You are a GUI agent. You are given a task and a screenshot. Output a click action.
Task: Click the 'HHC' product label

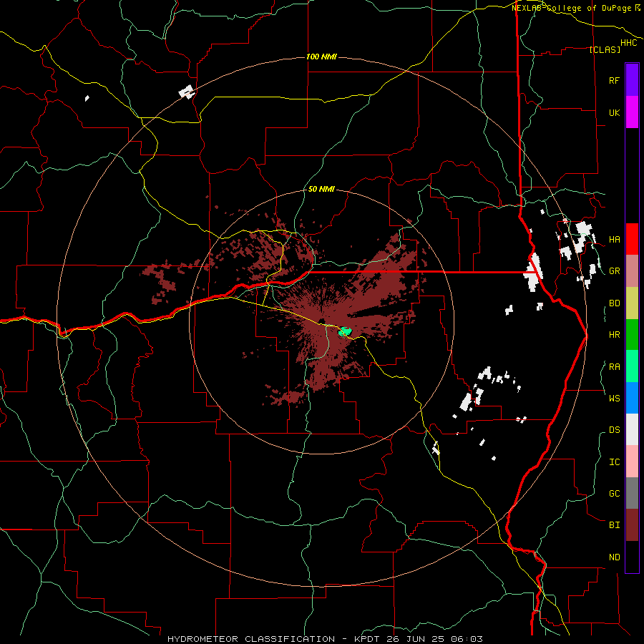629,43
